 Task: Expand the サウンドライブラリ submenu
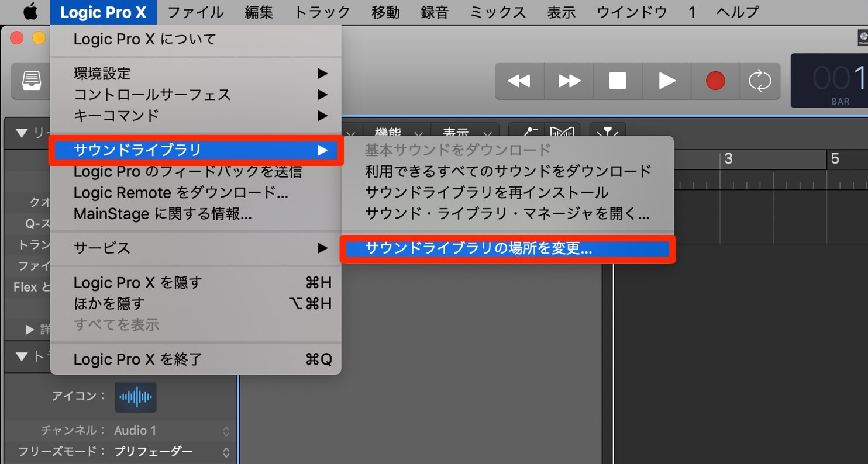[x=195, y=151]
